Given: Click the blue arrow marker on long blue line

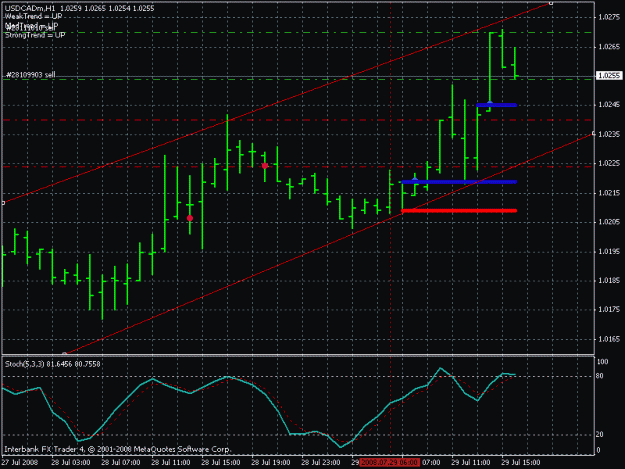Looking at the screenshot, I should point(415,180).
